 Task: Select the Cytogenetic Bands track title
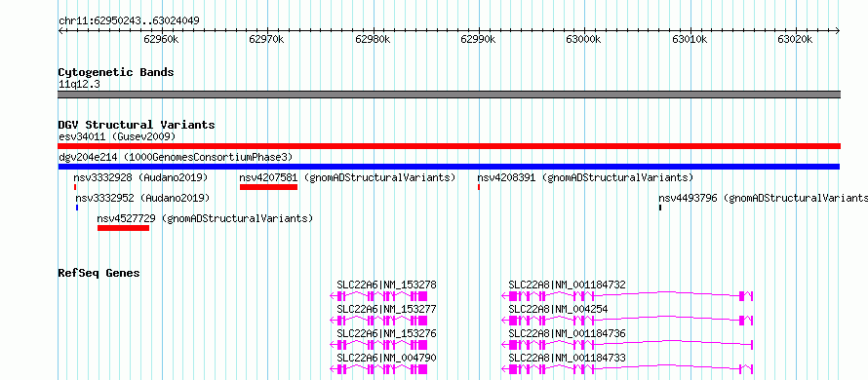click(x=116, y=72)
